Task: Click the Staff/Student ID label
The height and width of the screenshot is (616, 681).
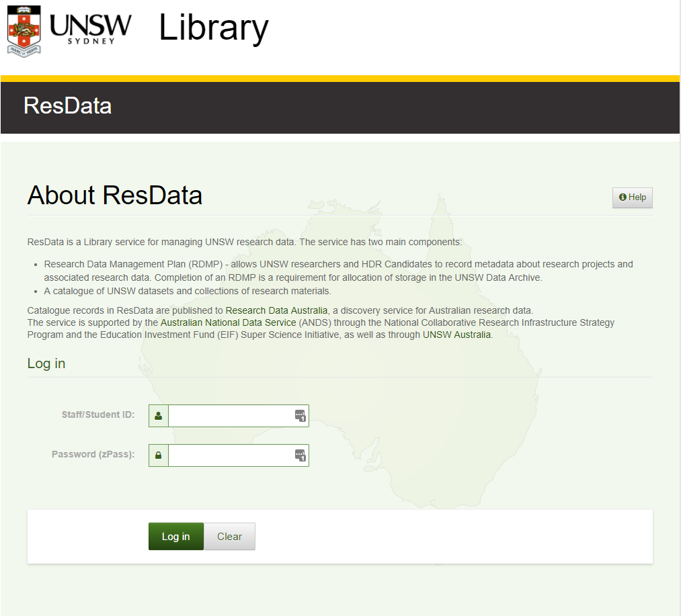Action: (97, 415)
